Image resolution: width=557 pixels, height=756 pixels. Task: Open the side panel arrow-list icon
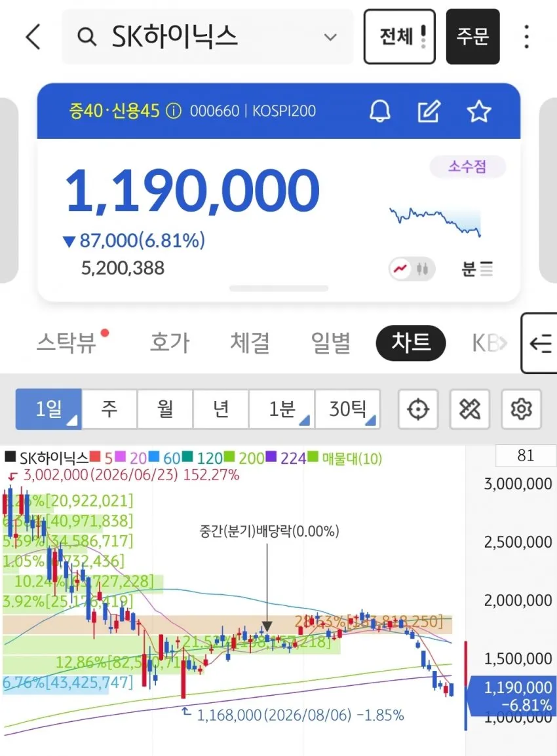(540, 343)
